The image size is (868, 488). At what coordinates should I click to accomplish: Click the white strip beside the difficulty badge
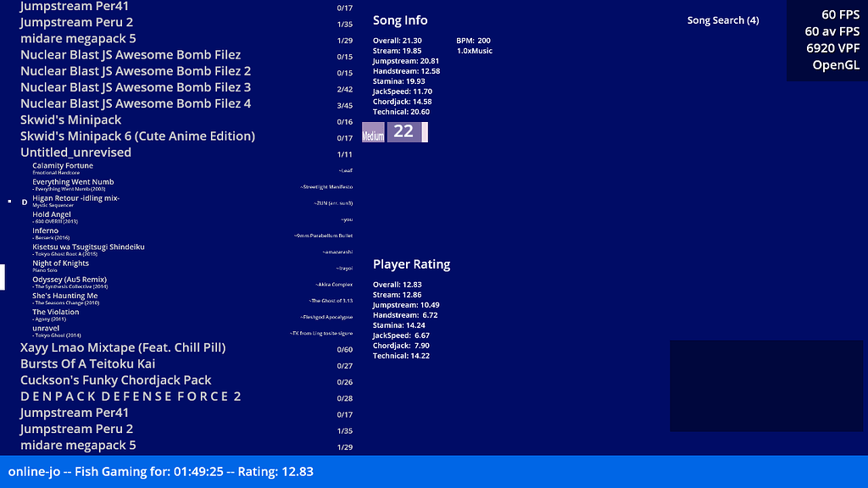pos(425,132)
